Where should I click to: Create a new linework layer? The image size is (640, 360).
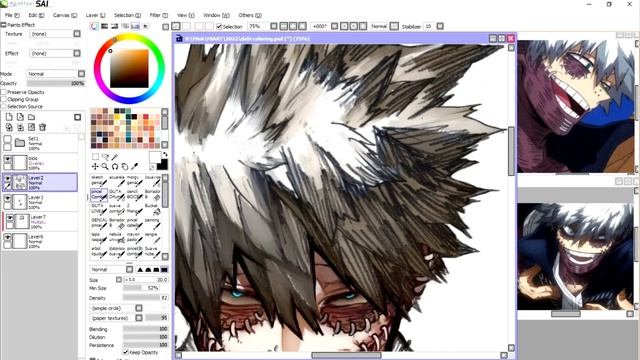click(20, 117)
